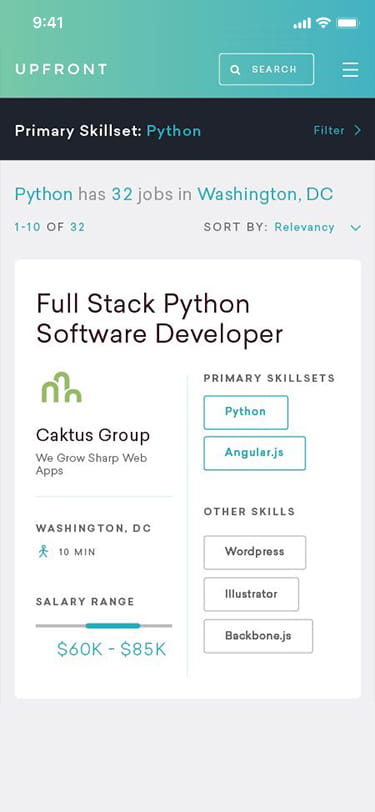Click the Primary Skillset: Python label

tap(108, 131)
